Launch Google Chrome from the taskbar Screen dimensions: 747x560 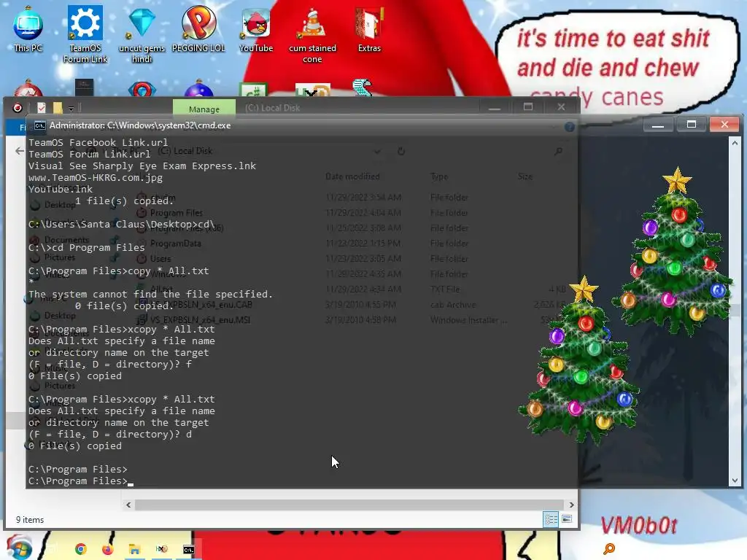(x=80, y=549)
